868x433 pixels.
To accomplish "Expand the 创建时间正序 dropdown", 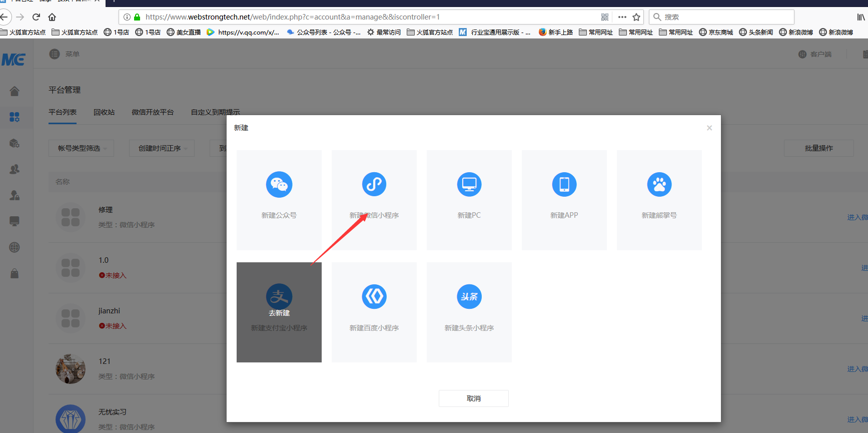I will tap(162, 148).
